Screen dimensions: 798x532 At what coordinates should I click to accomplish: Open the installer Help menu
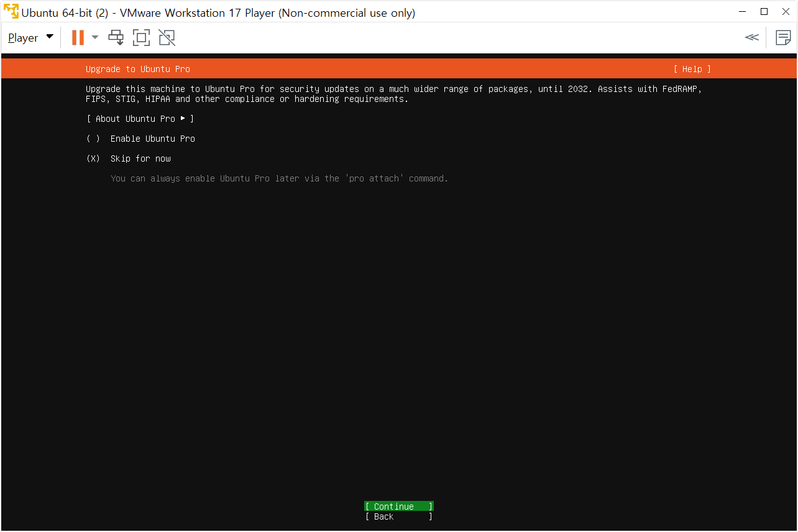coord(692,69)
